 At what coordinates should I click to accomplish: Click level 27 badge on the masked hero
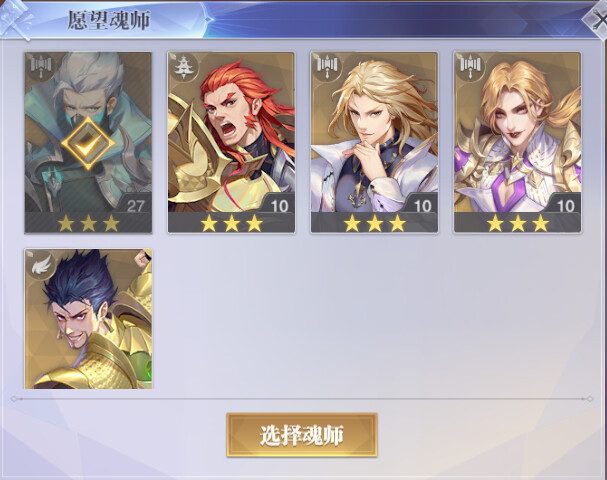135,205
